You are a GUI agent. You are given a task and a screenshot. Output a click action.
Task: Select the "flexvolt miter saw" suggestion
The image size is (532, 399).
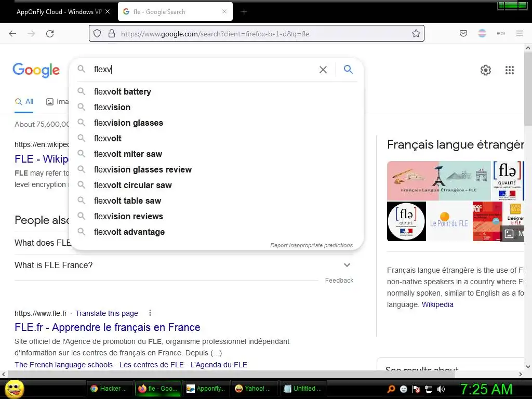216,154
